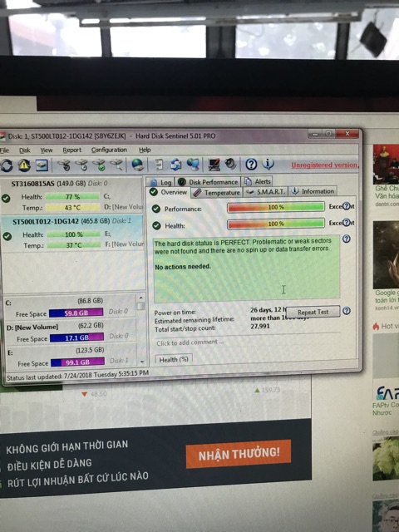
Task: Click the 37 °C temperature bar
Action: pos(74,245)
